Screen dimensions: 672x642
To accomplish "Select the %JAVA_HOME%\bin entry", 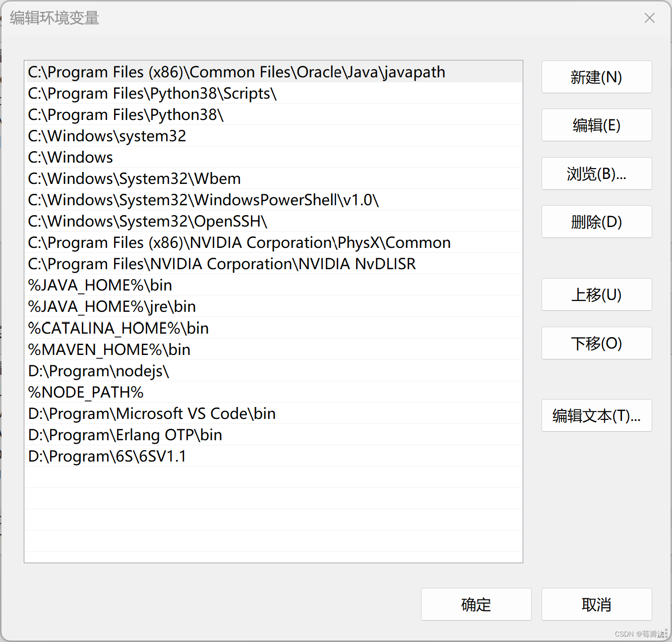I will click(x=99, y=285).
